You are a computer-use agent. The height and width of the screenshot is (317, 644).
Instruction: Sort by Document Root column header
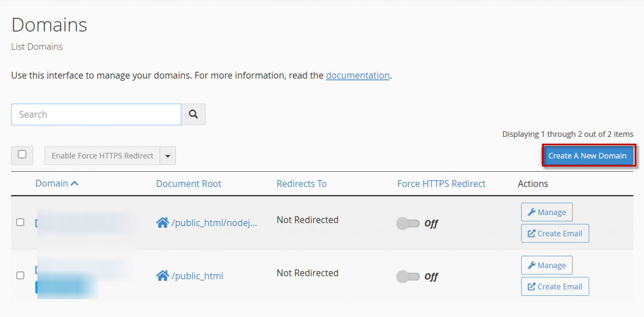(x=189, y=184)
